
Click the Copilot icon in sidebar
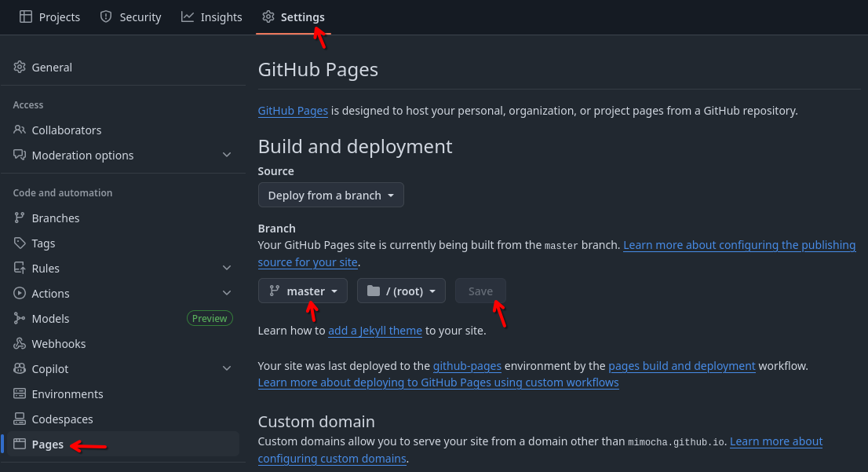tap(20, 368)
